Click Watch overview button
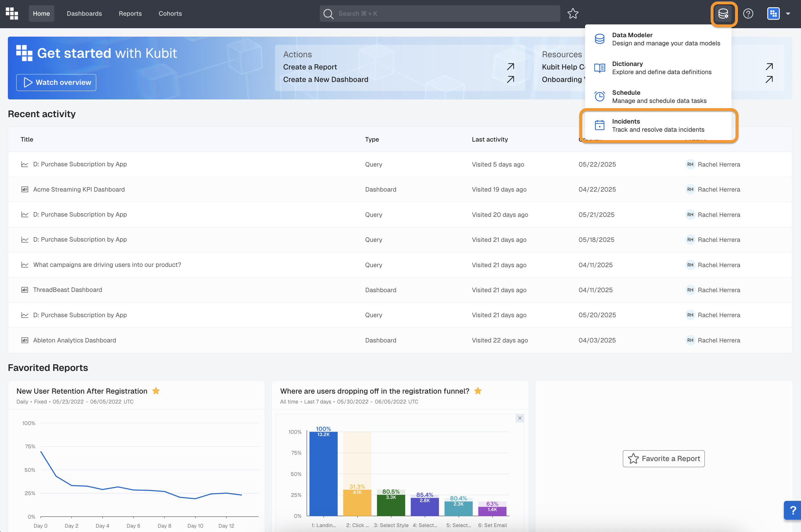The height and width of the screenshot is (532, 801). click(56, 83)
